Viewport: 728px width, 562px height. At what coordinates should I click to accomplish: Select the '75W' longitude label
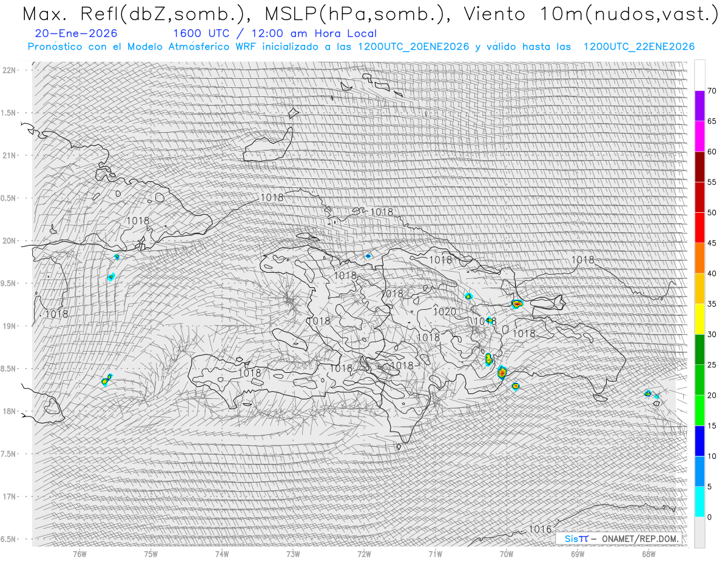coord(151,554)
